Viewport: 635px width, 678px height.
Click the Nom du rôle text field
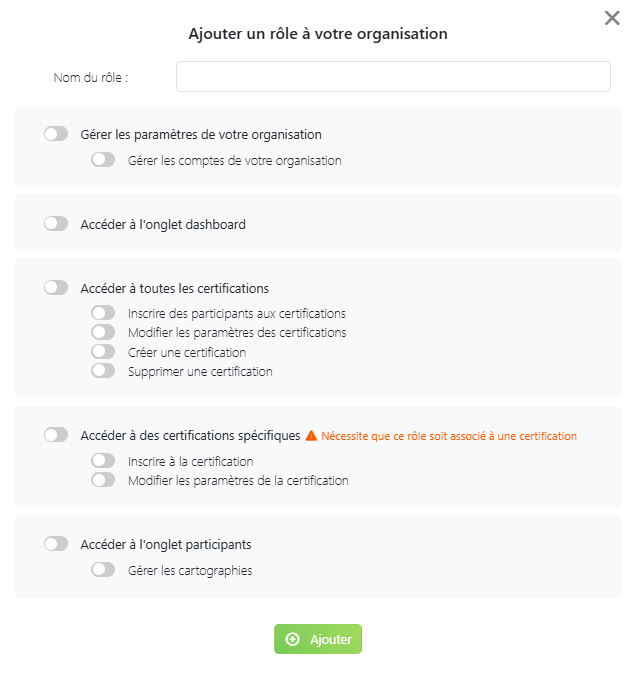[393, 77]
